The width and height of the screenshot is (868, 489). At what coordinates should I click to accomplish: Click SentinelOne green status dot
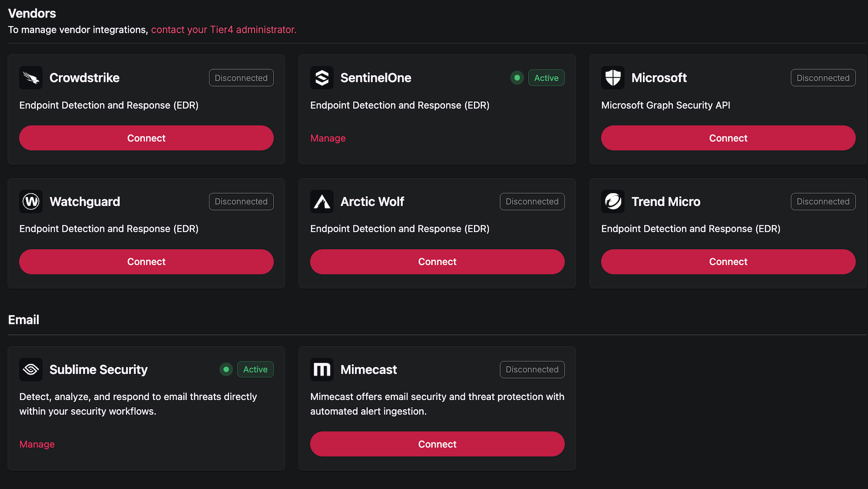pos(517,78)
